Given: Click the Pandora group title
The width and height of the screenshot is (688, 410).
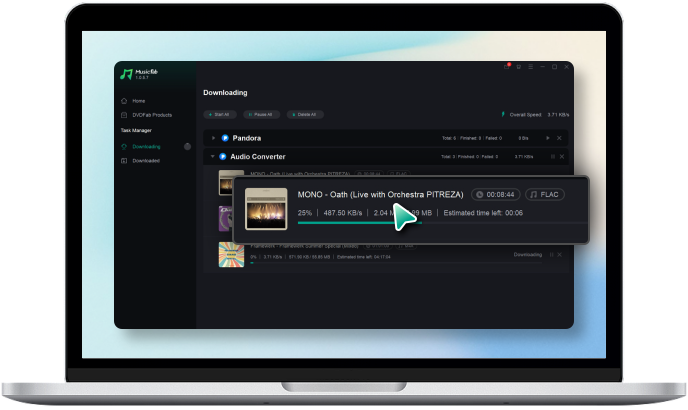Looking at the screenshot, I should point(247,138).
